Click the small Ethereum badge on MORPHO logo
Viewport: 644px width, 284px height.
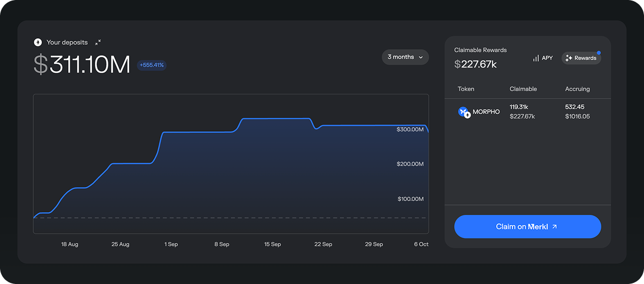(x=467, y=116)
